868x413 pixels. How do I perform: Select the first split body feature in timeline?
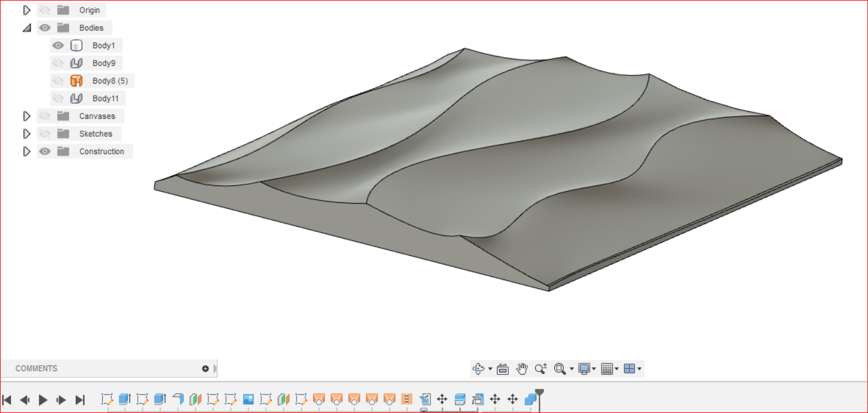tap(195, 399)
